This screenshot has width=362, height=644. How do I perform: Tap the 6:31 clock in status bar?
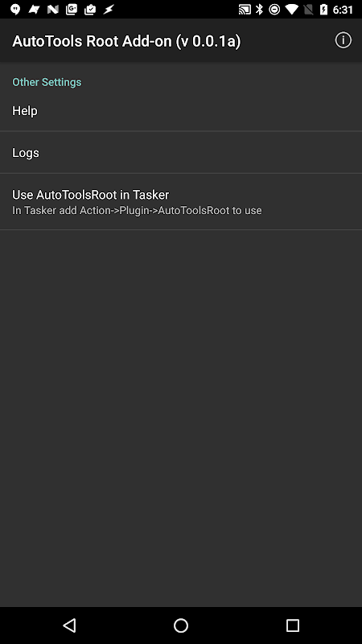(x=343, y=10)
